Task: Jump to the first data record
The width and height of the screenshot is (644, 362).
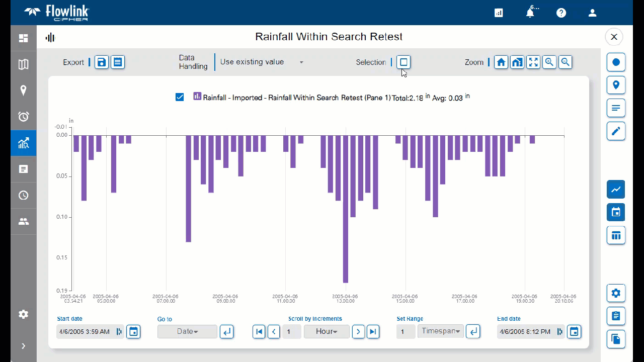Action: [259, 332]
